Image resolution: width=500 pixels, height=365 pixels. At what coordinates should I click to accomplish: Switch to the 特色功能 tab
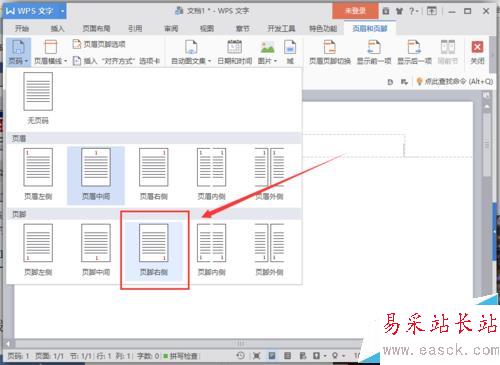point(323,29)
